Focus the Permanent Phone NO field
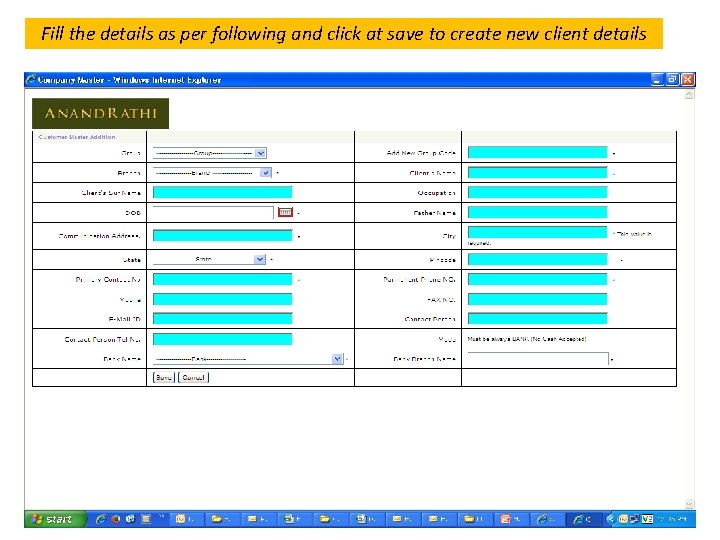Image resolution: width=720 pixels, height=540 pixels. coord(537,279)
